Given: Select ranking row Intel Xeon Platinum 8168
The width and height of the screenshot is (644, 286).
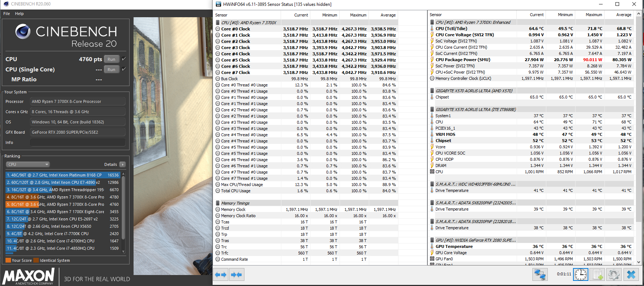Looking at the screenshot, I should point(63,175).
